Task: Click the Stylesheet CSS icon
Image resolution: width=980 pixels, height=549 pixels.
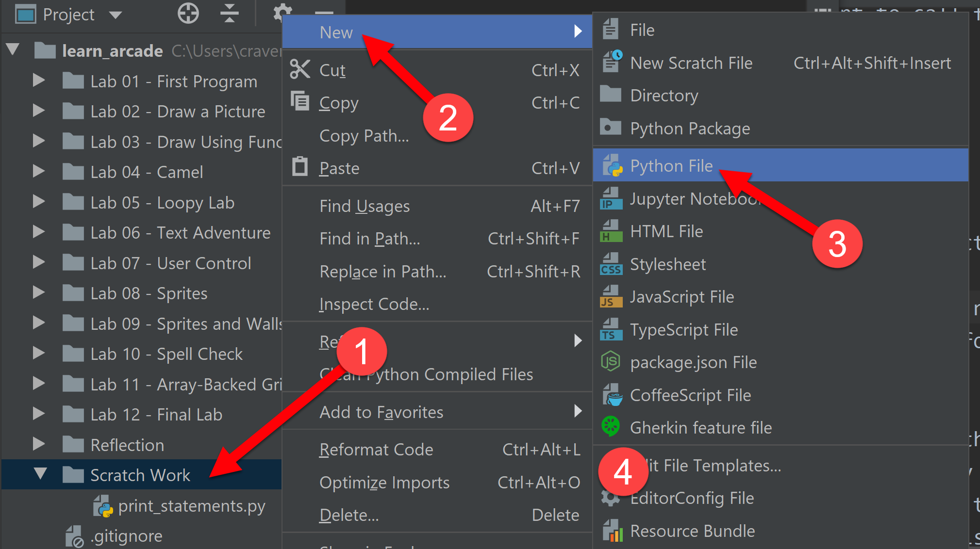Action: (611, 264)
